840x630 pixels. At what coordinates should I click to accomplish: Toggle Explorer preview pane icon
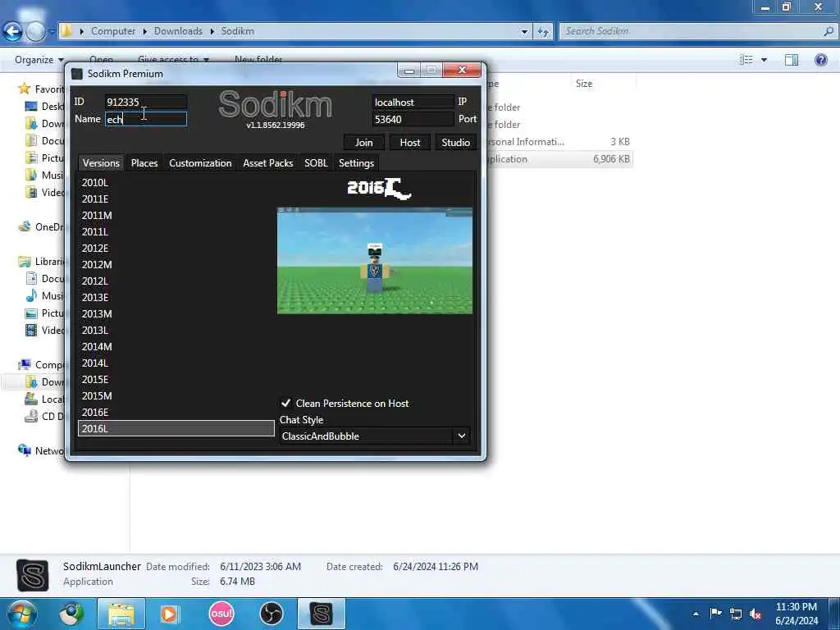(792, 59)
